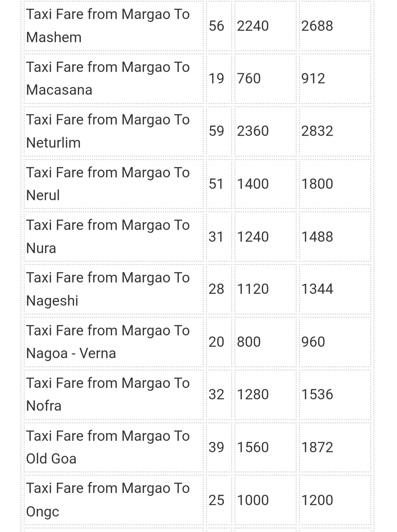Click the 1536 fare value for Nofra
The height and width of the screenshot is (532, 397).
pos(317,394)
